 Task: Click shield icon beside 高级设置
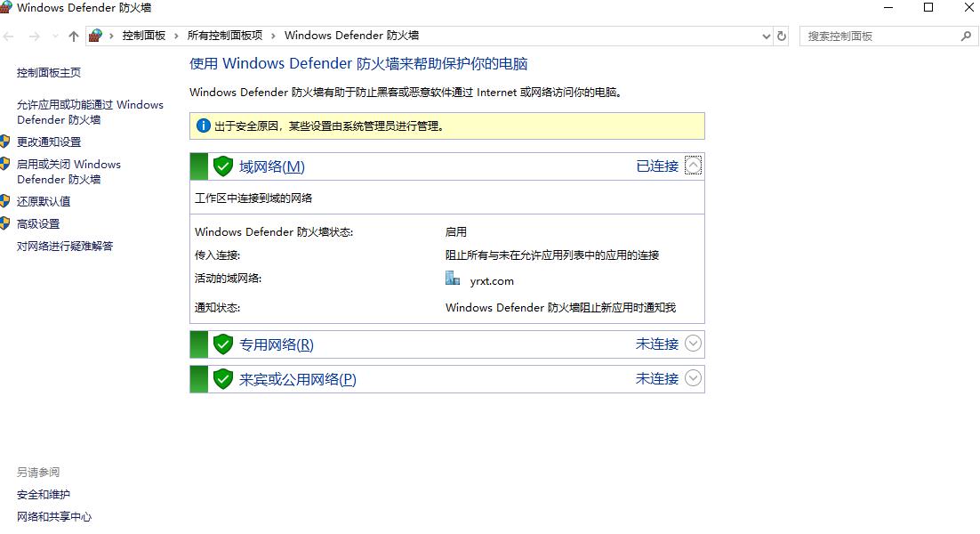point(5,223)
